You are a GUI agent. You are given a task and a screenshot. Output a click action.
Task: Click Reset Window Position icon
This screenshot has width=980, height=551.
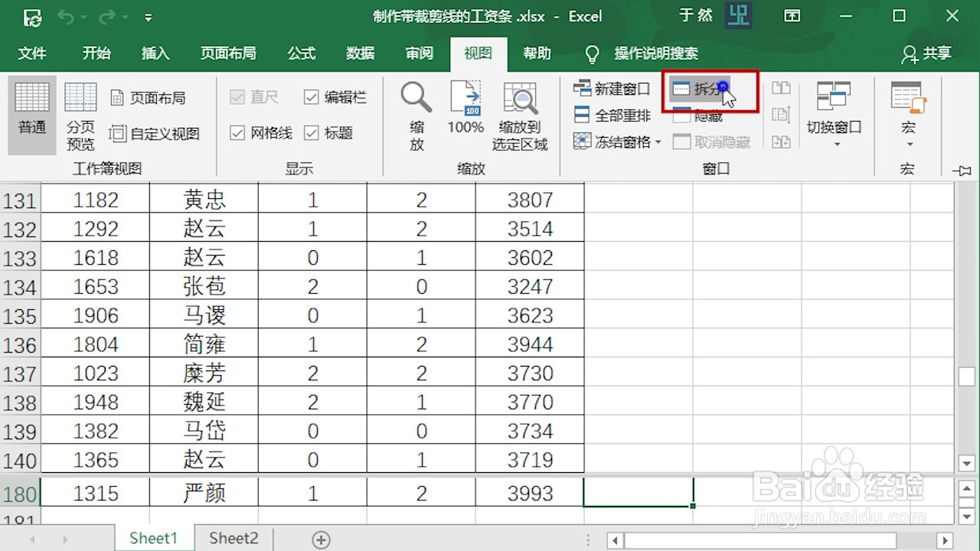click(x=781, y=142)
